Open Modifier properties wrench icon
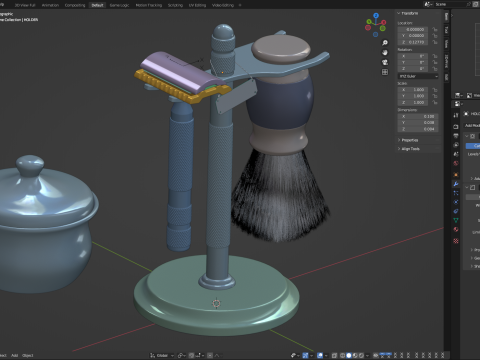The image size is (480, 360). point(456,184)
